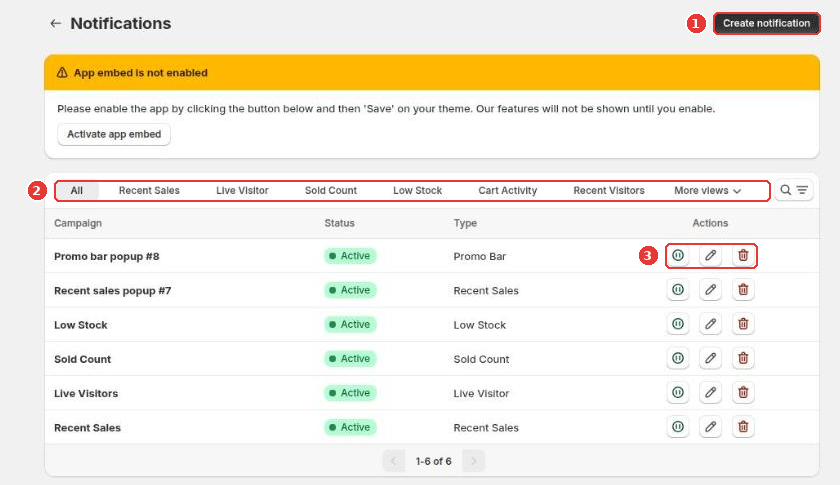Image resolution: width=840 pixels, height=485 pixels.
Task: Delete the Sold Count campaign
Action: click(x=743, y=359)
